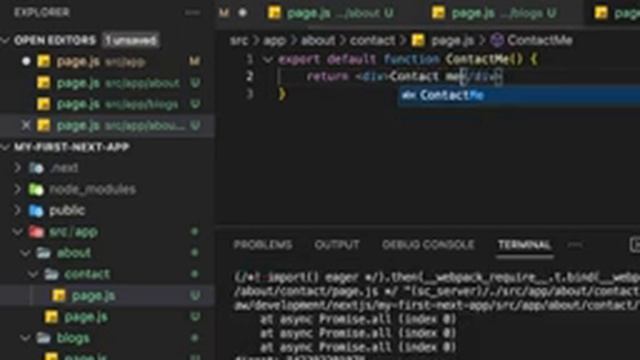The width and height of the screenshot is (640, 360).
Task: Collapse the about folder
Action: (25, 253)
